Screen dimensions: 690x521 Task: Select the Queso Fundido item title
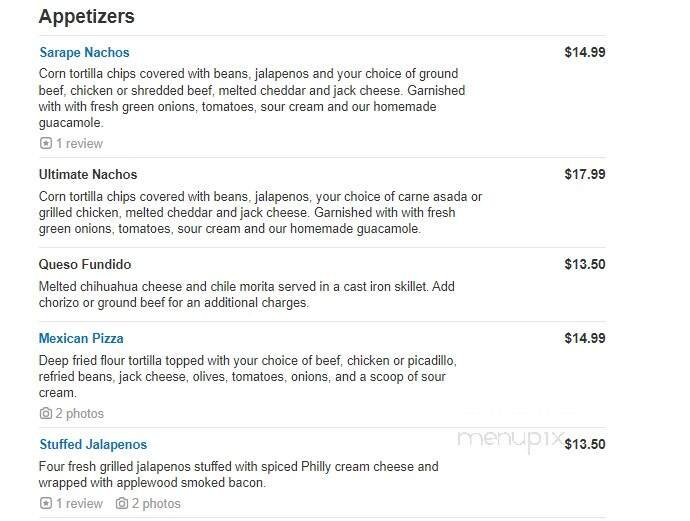85,265
